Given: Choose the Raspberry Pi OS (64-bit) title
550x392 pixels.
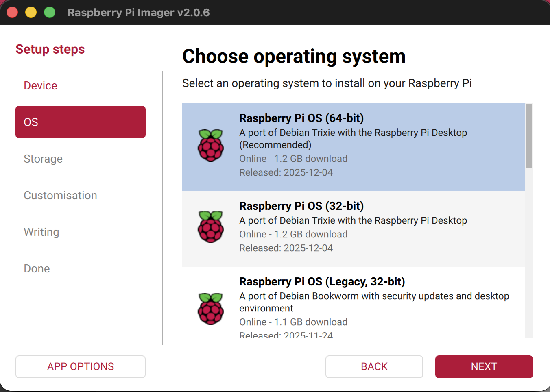Looking at the screenshot, I should [x=301, y=118].
